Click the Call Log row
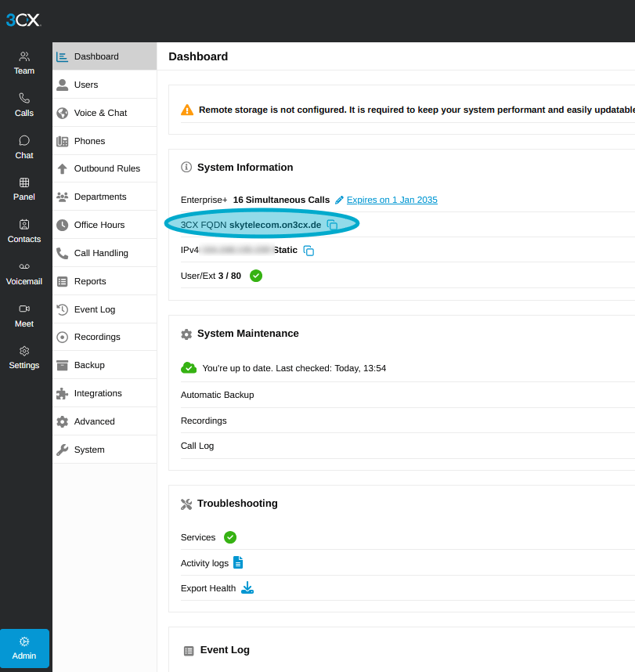635x672 pixels. coord(407,446)
